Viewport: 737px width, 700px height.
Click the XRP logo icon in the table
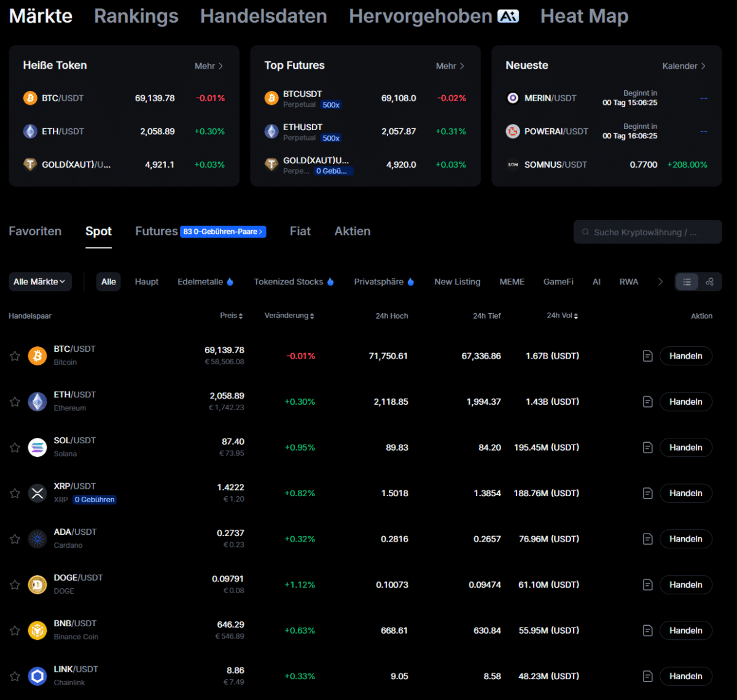(x=37, y=492)
